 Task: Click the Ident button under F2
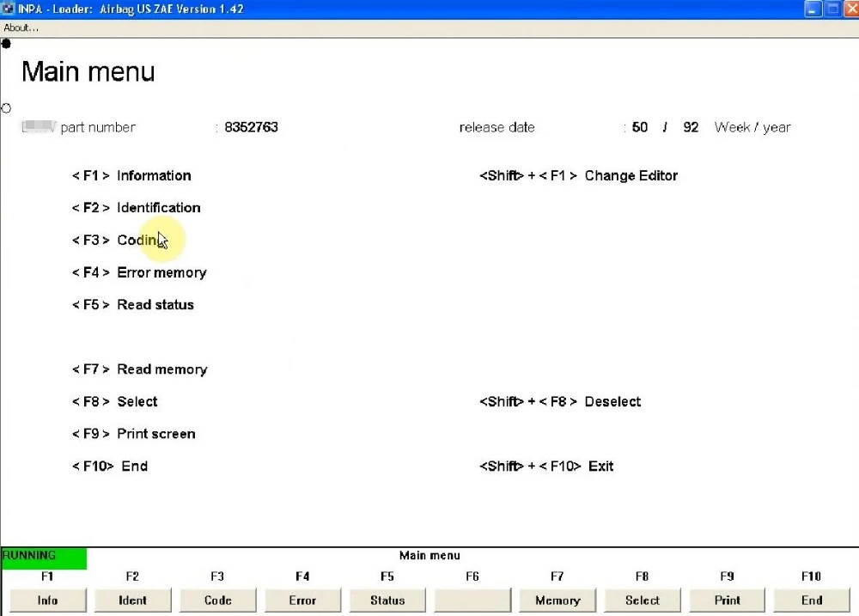tap(132, 601)
